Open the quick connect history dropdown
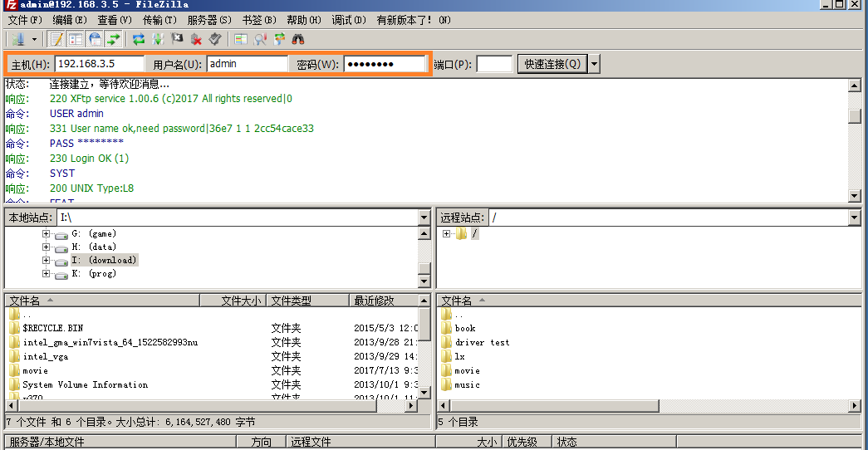 pyautogui.click(x=594, y=64)
